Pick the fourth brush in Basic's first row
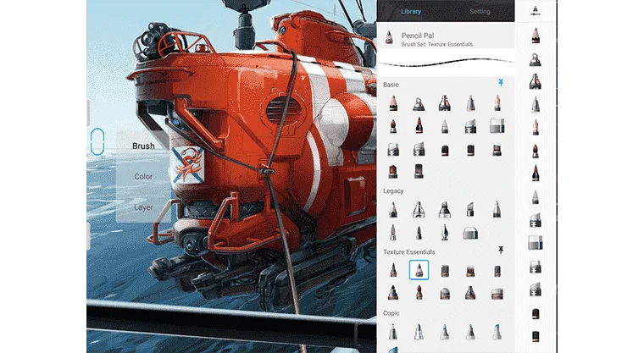 (470, 103)
